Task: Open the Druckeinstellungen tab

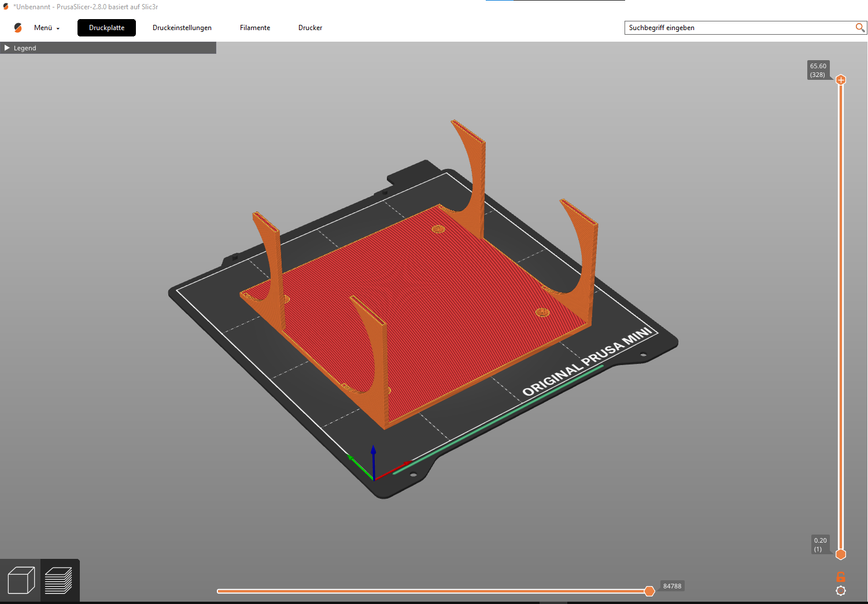Action: click(182, 28)
